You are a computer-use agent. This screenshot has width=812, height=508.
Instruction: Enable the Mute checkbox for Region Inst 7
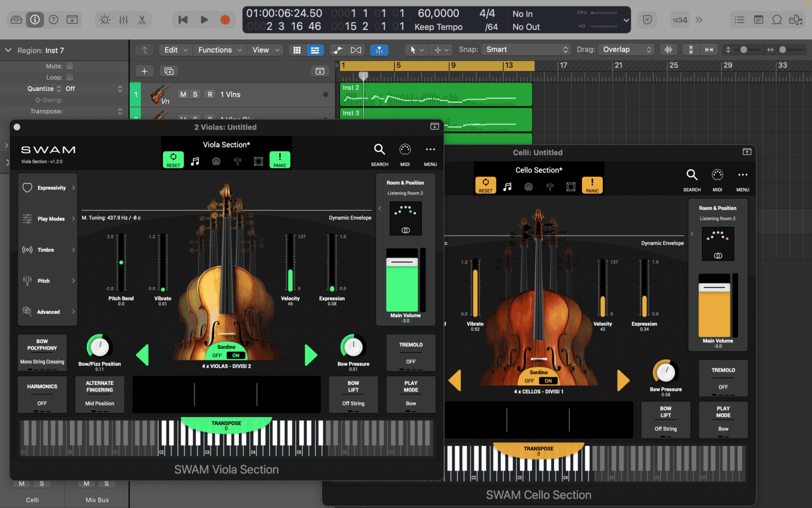[x=69, y=66]
